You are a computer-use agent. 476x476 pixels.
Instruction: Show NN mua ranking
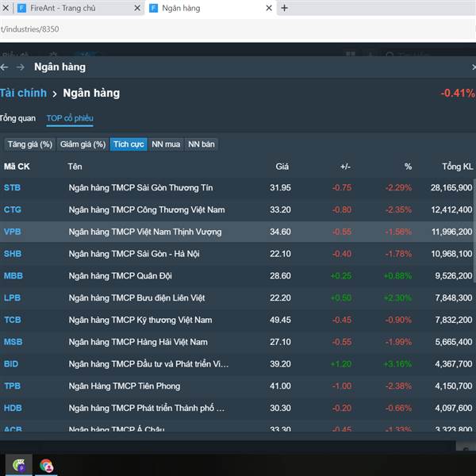pyautogui.click(x=166, y=144)
